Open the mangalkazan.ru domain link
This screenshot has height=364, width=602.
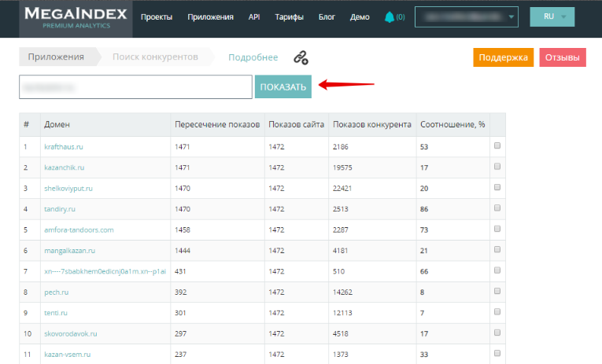point(69,251)
